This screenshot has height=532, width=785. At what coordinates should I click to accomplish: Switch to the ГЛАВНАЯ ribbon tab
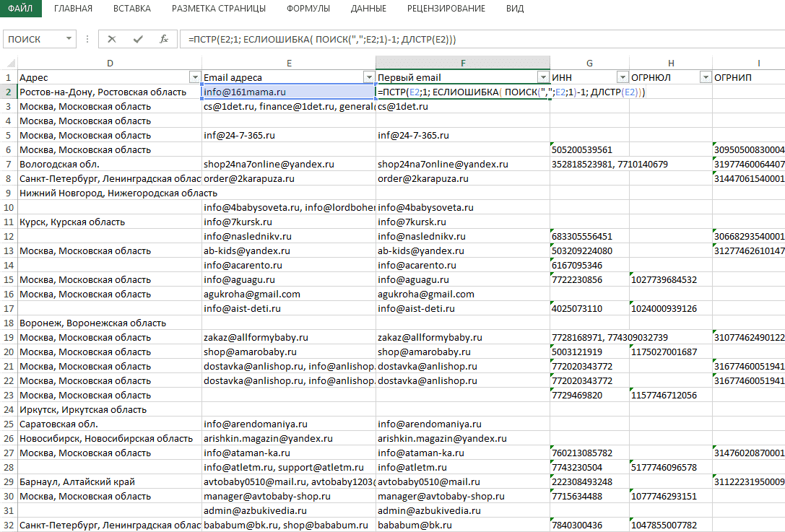[73, 9]
